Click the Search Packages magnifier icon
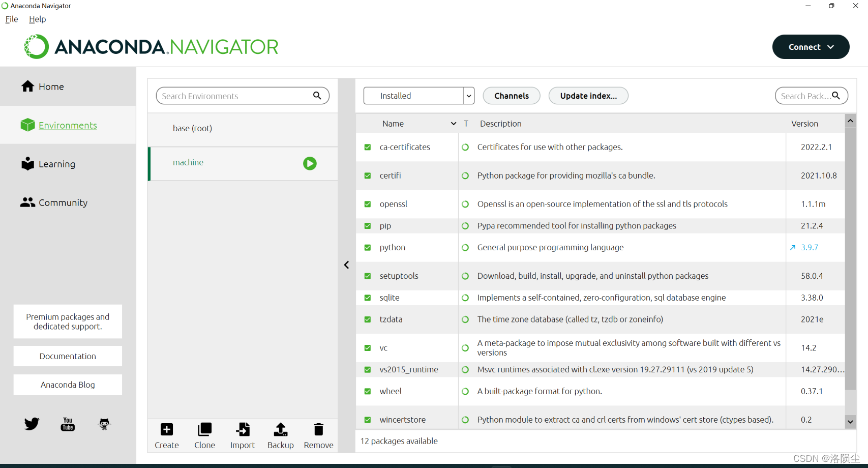The height and width of the screenshot is (468, 868). pos(836,96)
